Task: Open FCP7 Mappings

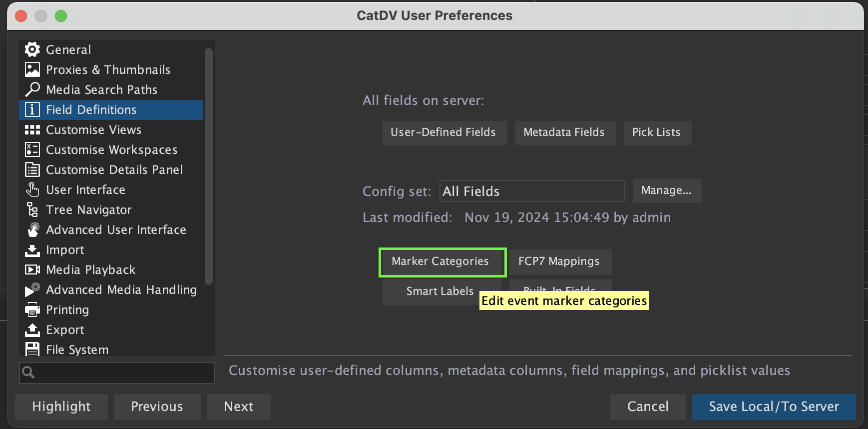Action: [x=560, y=262]
